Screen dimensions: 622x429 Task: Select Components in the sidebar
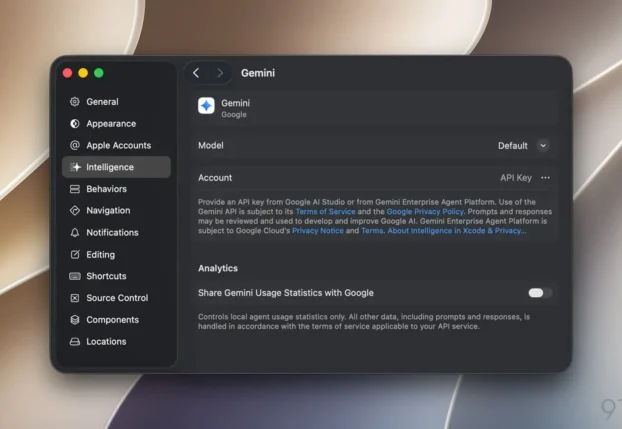point(116,320)
